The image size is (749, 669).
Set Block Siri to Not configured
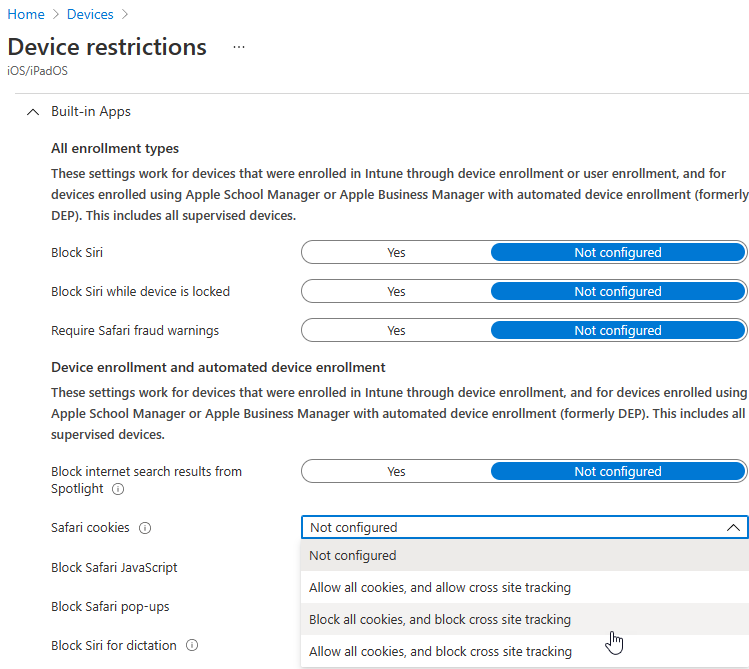[618, 252]
